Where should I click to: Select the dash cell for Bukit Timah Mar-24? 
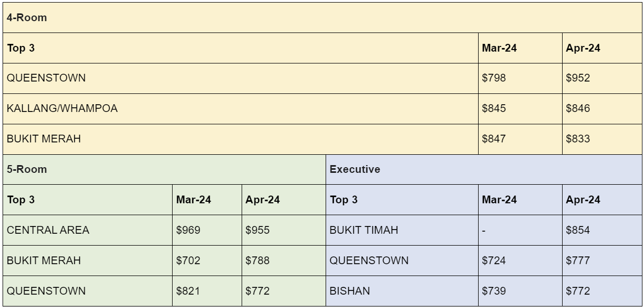tap(520, 230)
